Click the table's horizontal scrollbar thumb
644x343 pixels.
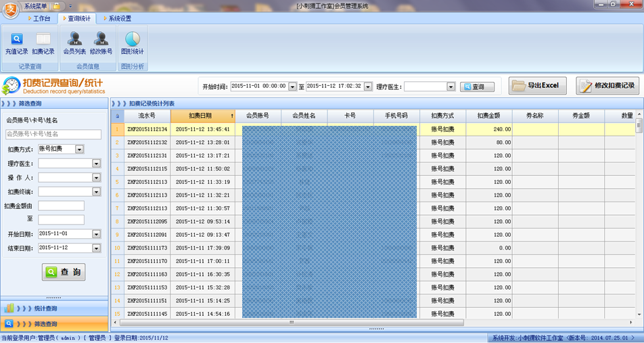[291, 323]
